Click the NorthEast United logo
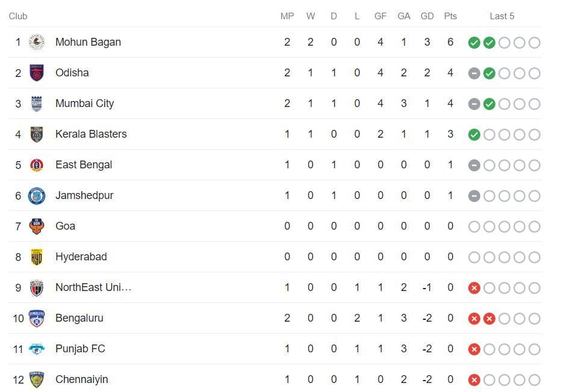Screen dimensions: 561x392 [37, 287]
